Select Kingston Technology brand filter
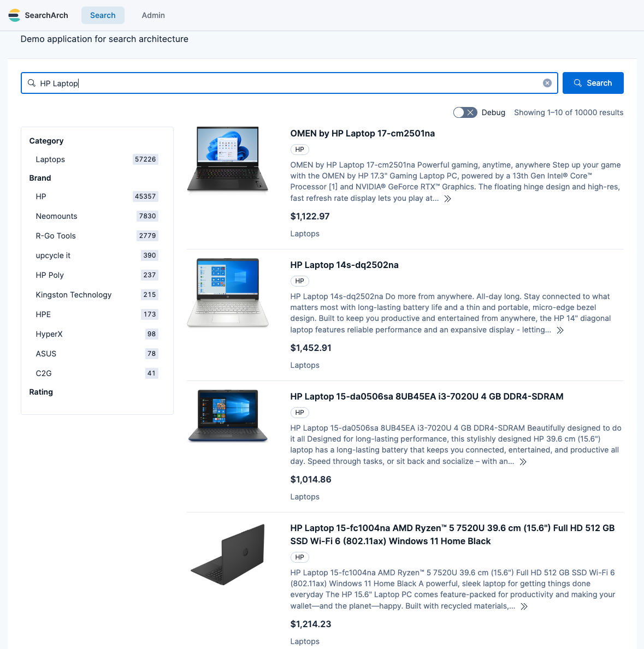 click(x=74, y=295)
